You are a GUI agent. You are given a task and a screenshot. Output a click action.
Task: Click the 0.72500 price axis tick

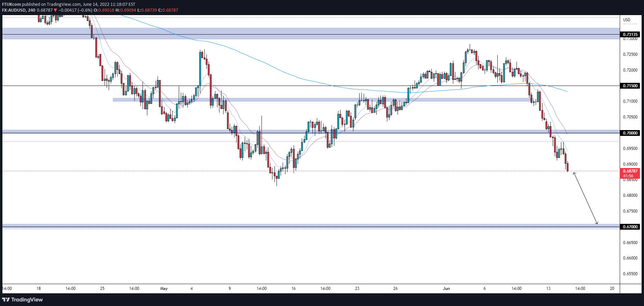(x=630, y=54)
